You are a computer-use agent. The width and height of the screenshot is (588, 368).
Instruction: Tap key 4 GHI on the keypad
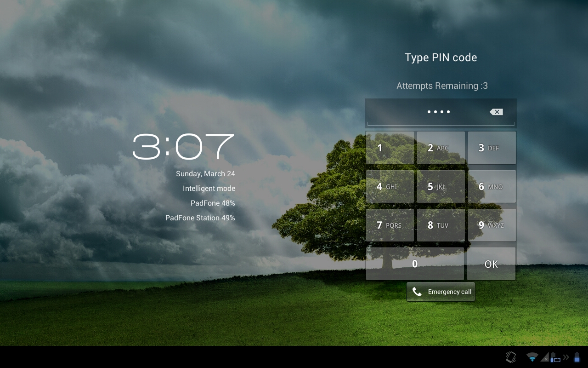(390, 186)
